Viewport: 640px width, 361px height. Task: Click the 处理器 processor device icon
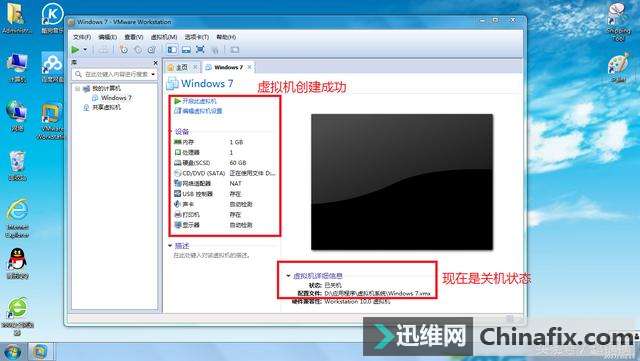point(178,152)
